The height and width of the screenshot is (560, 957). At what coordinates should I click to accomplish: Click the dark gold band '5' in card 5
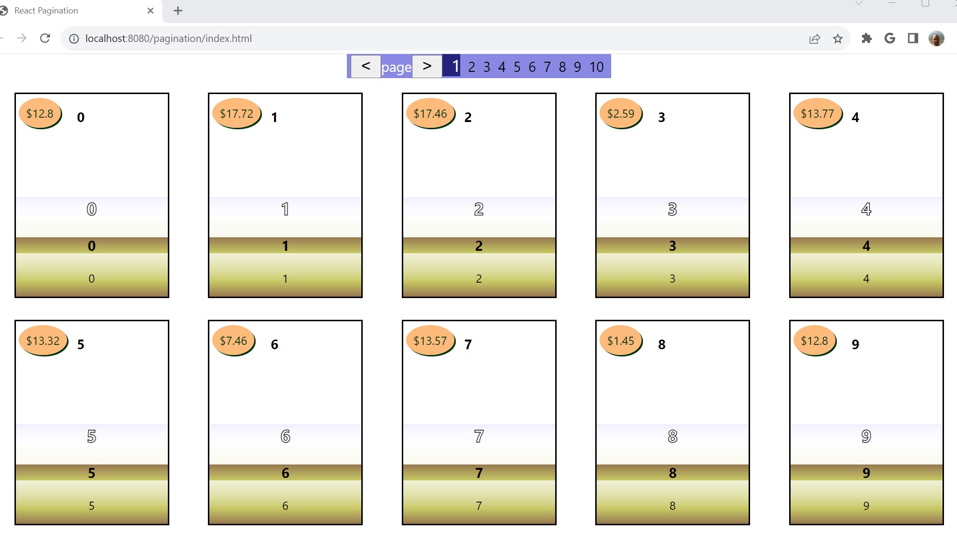(92, 473)
